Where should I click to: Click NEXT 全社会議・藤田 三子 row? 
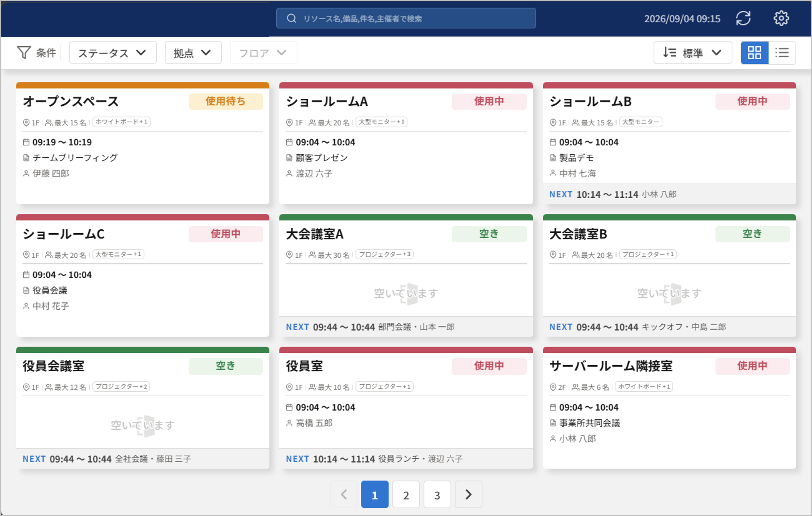click(143, 459)
